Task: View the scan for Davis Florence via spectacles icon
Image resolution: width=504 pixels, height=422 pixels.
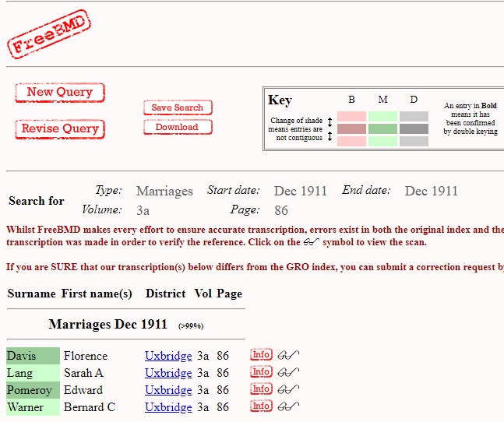Action: (288, 355)
